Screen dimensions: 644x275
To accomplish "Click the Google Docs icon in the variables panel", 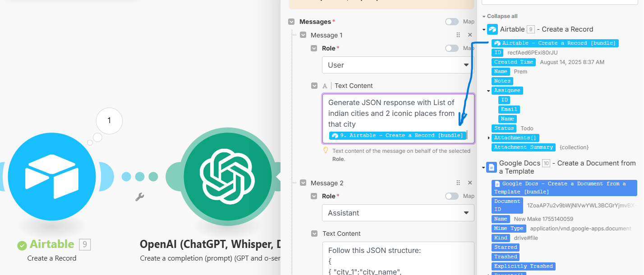I will (492, 167).
